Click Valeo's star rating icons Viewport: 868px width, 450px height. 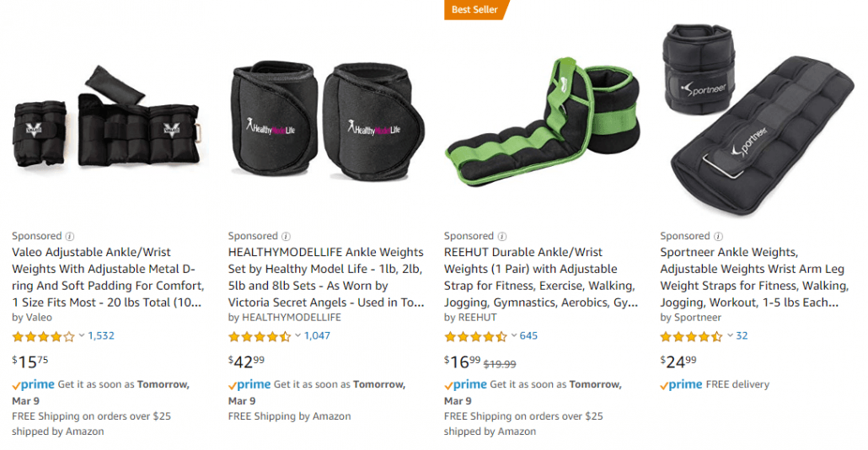click(x=43, y=336)
